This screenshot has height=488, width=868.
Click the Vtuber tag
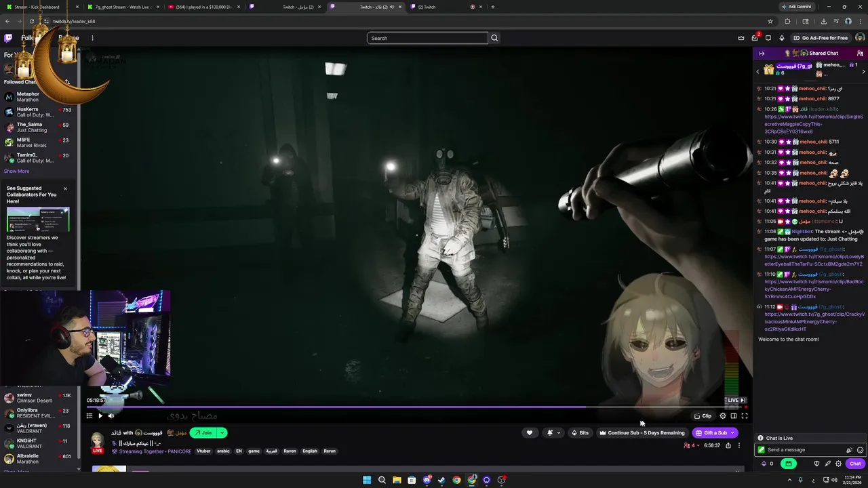pyautogui.click(x=203, y=451)
